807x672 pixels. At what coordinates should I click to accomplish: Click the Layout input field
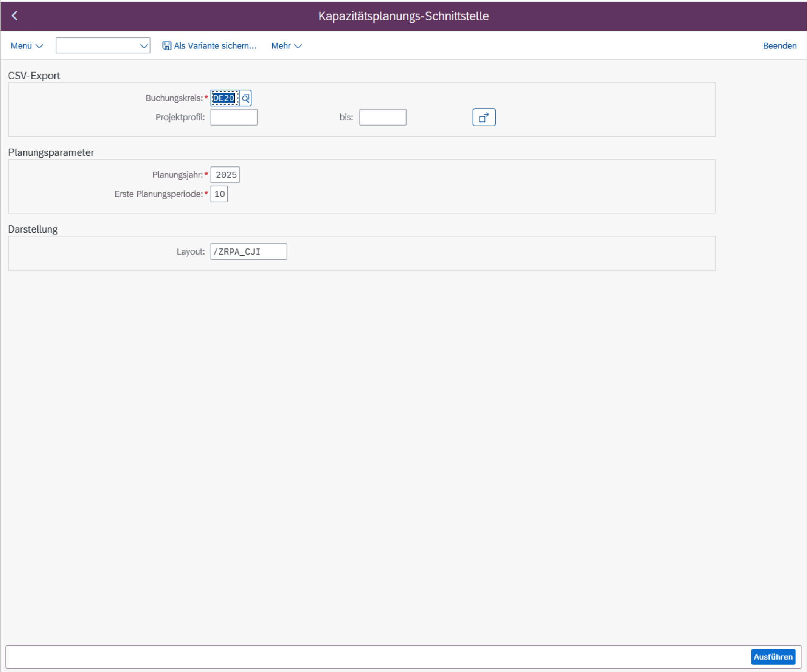point(248,251)
